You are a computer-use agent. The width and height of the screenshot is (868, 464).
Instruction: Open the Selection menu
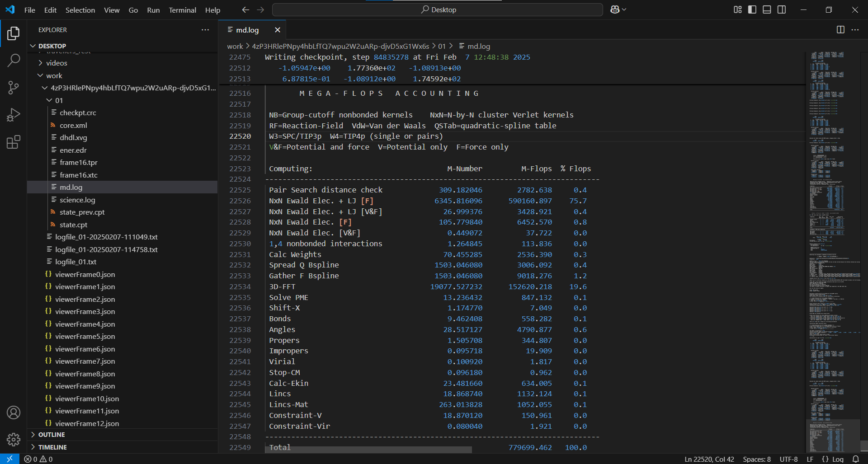tap(80, 10)
